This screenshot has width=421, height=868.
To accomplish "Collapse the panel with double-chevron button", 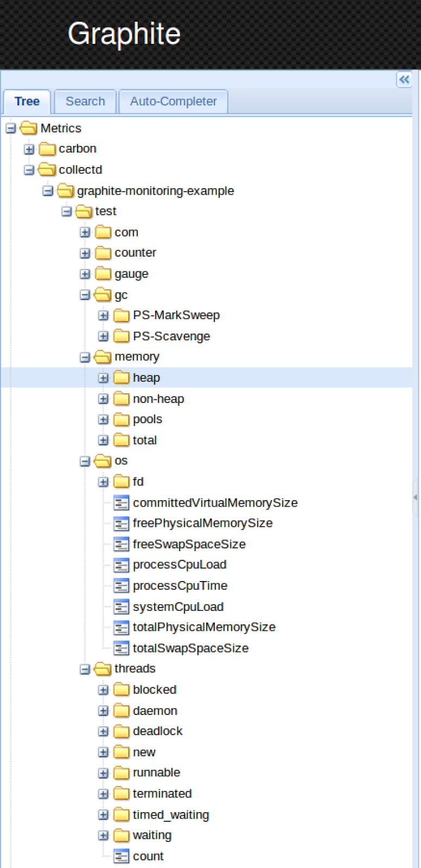I will pyautogui.click(x=404, y=80).
